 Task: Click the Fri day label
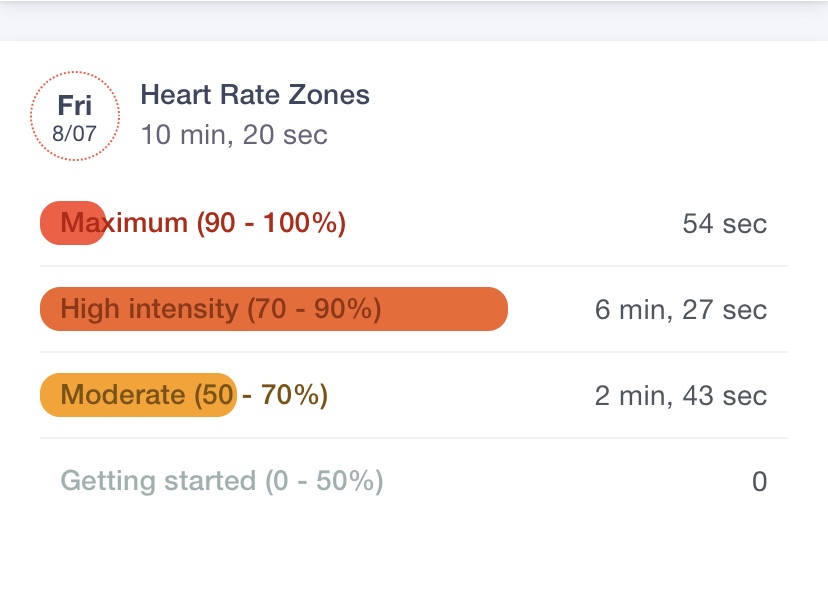(x=75, y=106)
